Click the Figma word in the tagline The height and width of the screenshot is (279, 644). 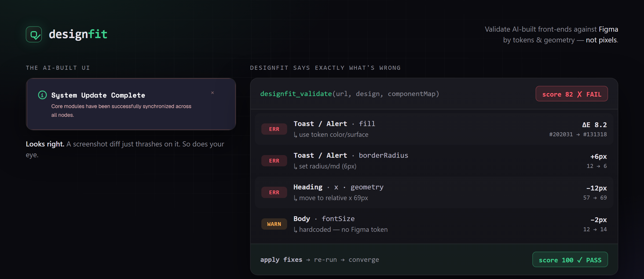608,29
